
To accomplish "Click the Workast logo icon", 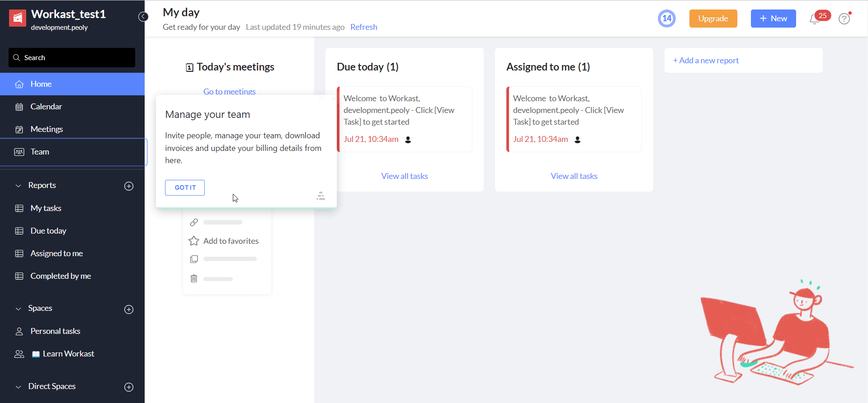I will pyautogui.click(x=18, y=19).
